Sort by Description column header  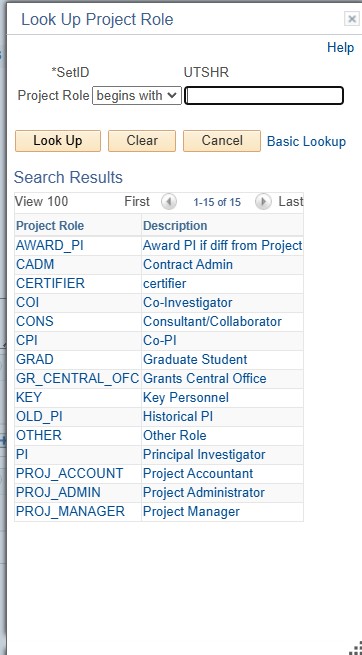tap(175, 226)
